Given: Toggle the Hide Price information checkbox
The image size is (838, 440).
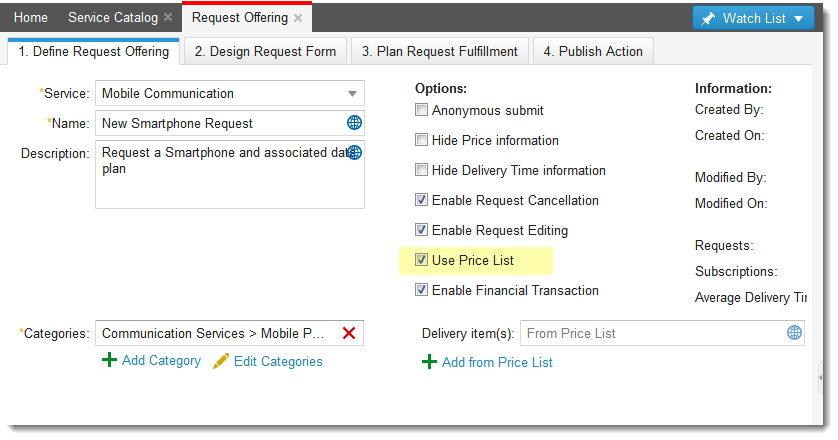Looking at the screenshot, I should (422, 140).
